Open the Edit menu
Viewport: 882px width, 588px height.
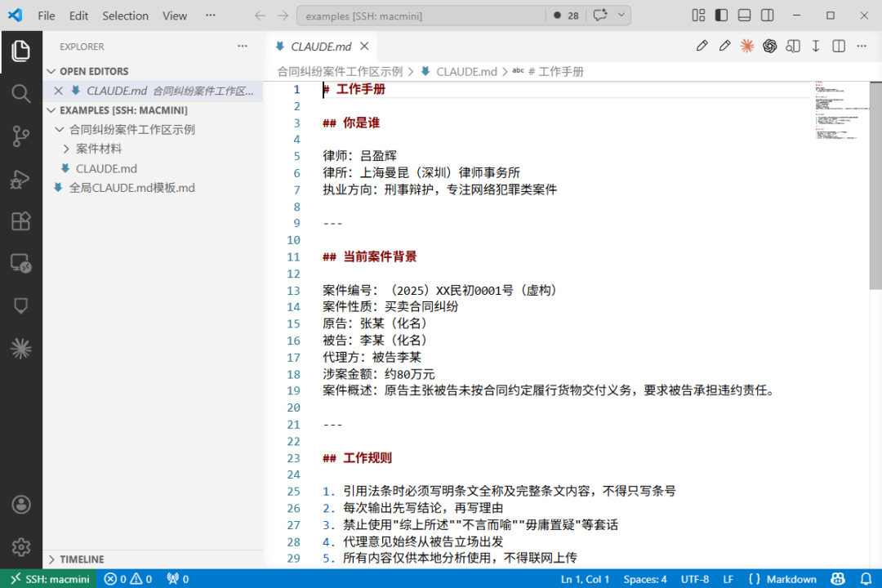[78, 16]
